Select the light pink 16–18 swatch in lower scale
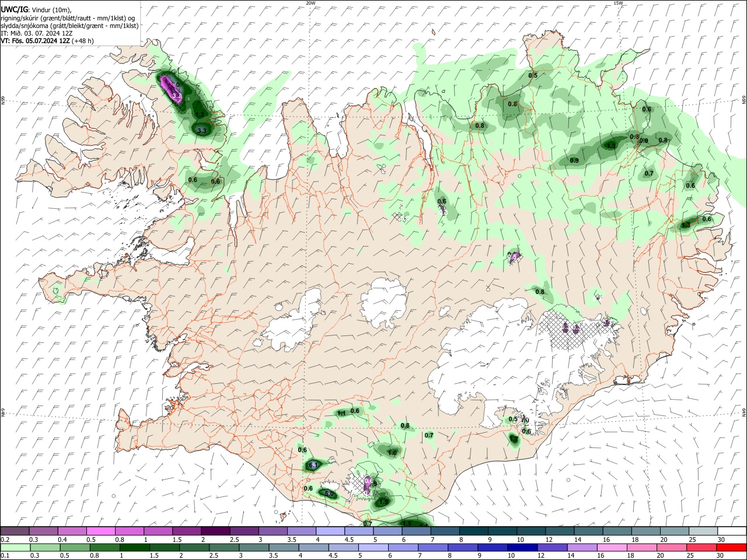747x560 pixels. click(x=612, y=547)
